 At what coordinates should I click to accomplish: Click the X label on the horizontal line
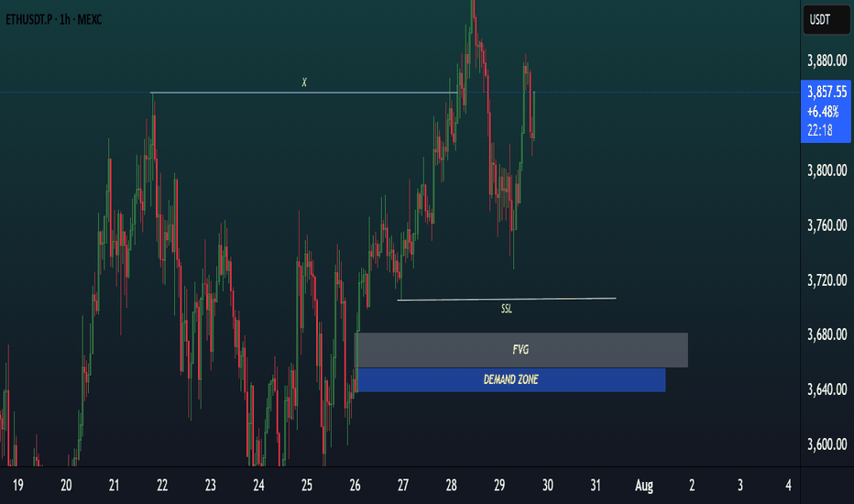[304, 82]
